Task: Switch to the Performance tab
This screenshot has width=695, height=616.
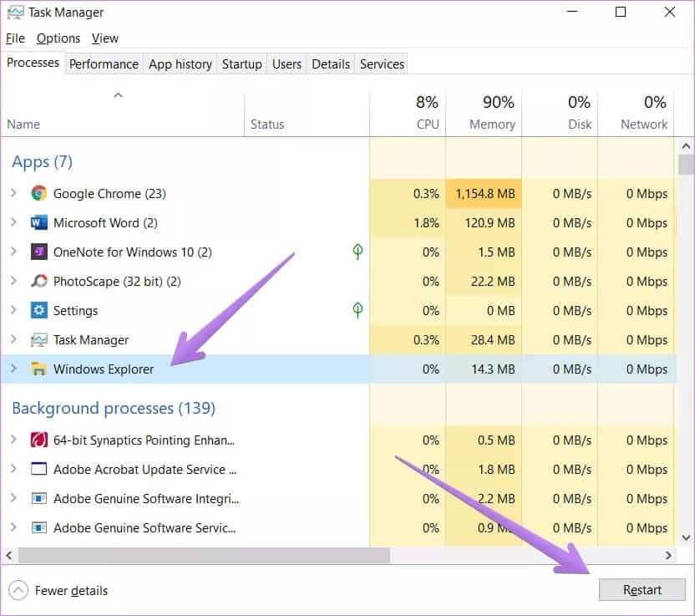Action: click(104, 64)
